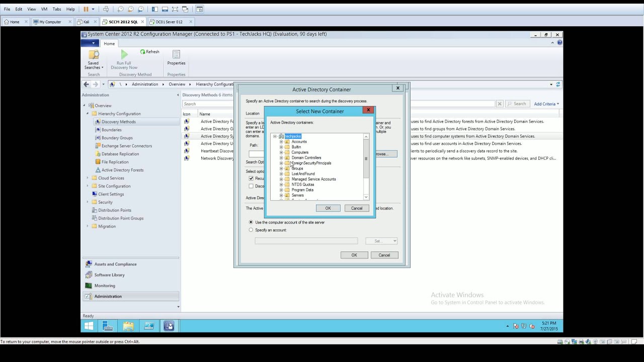
Task: Show or hide the VMware library panel
Action: 154,9
